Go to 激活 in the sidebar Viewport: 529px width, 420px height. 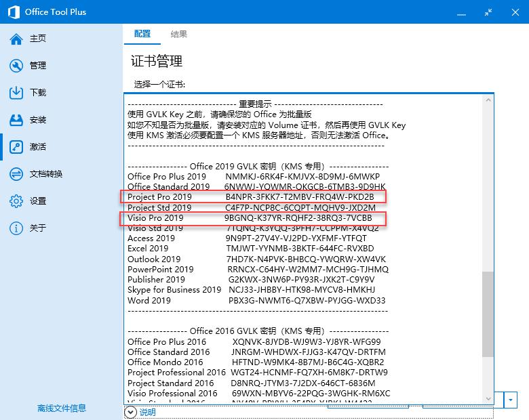tap(37, 146)
